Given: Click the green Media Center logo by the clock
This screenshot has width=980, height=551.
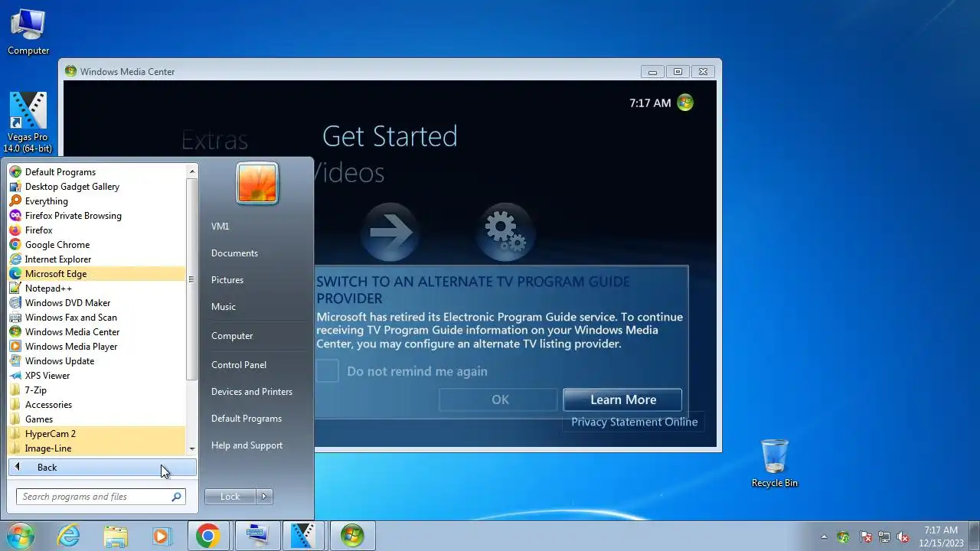Looking at the screenshot, I should (x=685, y=103).
